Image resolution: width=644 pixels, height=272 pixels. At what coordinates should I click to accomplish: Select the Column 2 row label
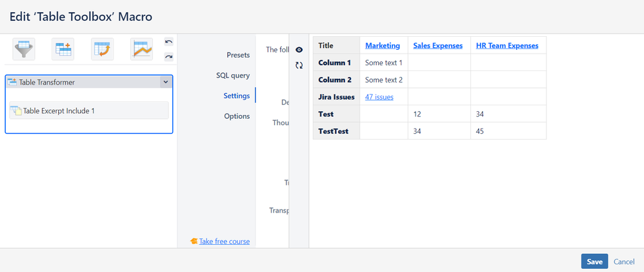click(336, 79)
